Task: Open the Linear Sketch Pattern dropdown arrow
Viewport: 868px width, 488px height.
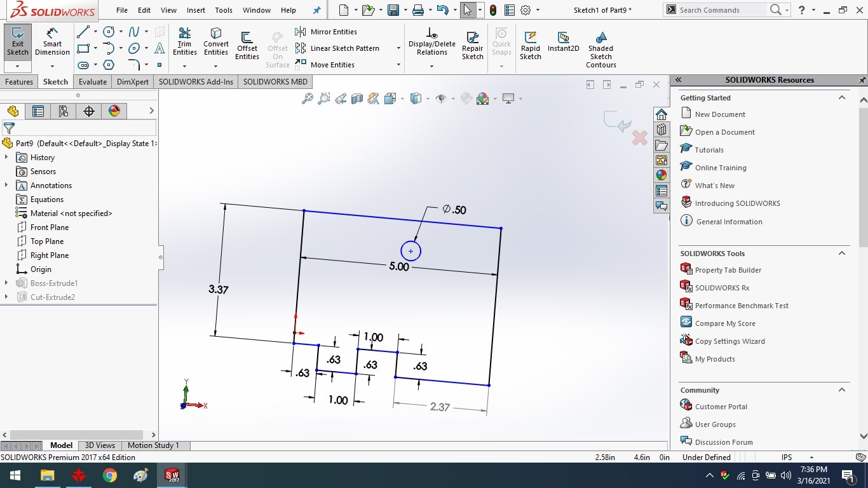Action: [398, 48]
